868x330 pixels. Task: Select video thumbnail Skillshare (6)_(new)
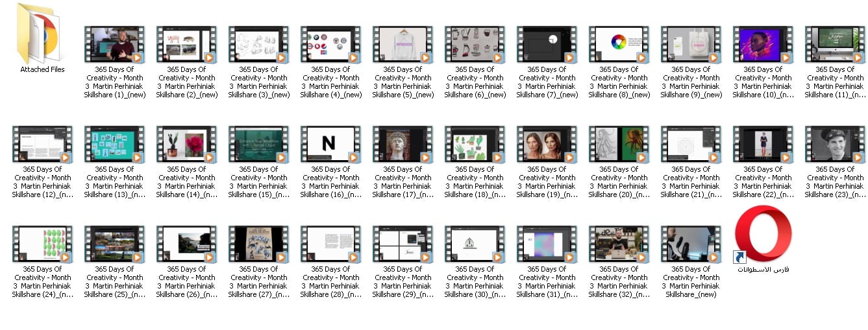(475, 45)
